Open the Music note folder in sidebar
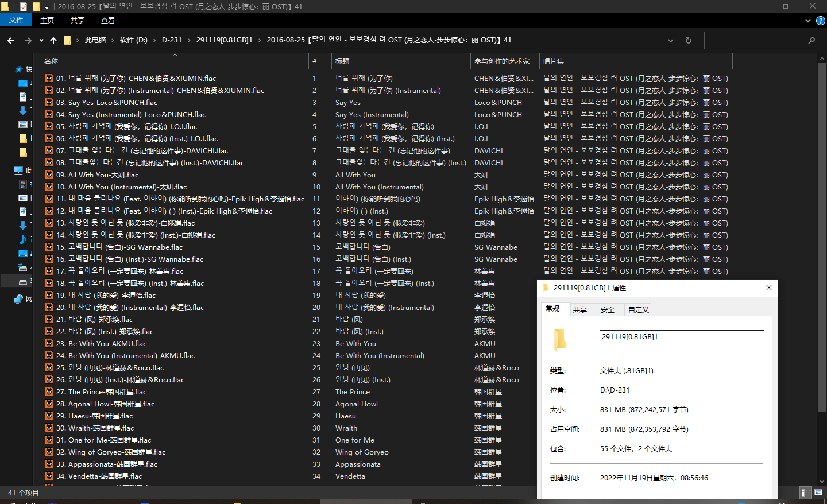This screenshot has height=504, width=827. click(x=23, y=239)
